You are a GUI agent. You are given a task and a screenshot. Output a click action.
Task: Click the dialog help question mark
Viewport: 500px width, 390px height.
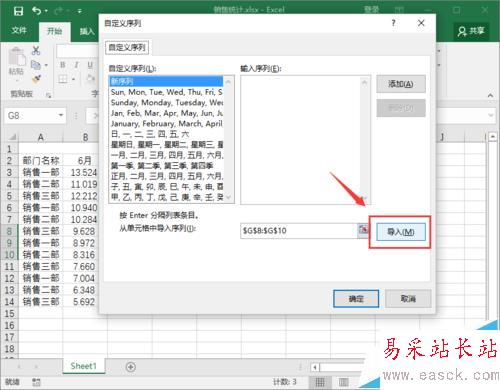coord(393,23)
